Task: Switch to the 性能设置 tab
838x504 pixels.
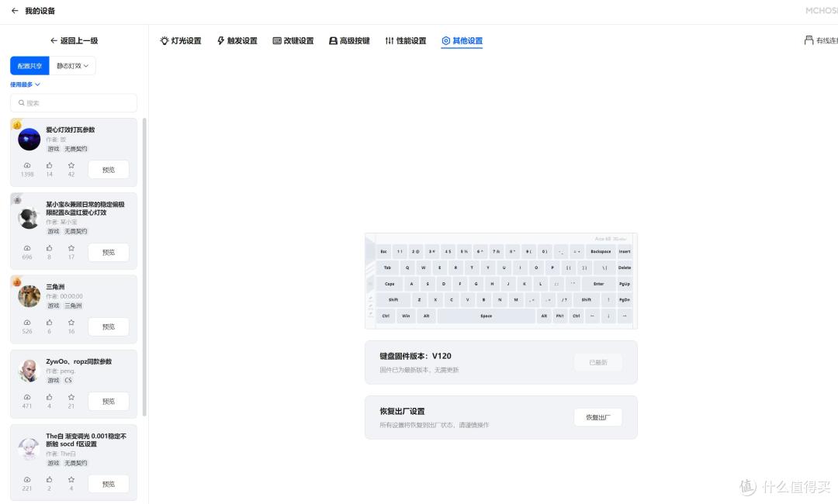Action: [406, 40]
